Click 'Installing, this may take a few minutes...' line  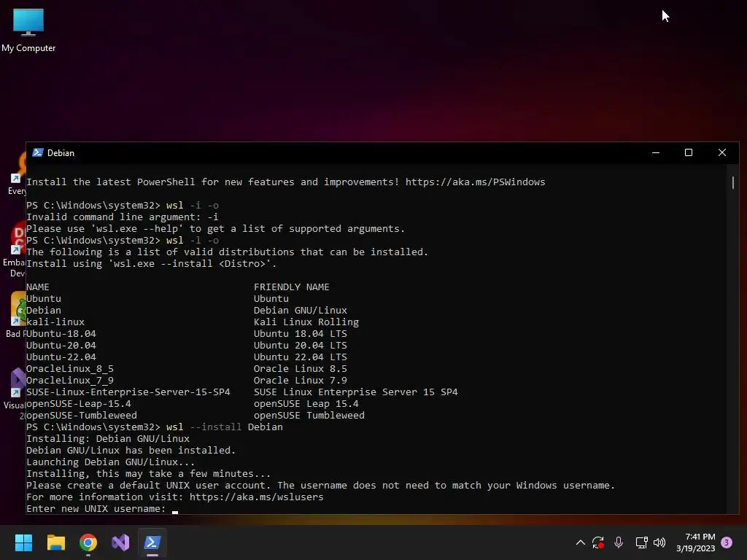click(148, 474)
